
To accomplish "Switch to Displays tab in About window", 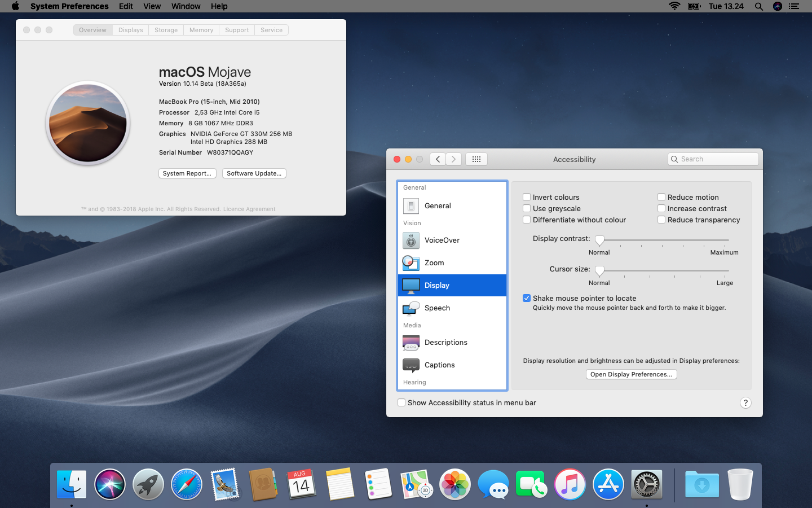I will tap(131, 30).
